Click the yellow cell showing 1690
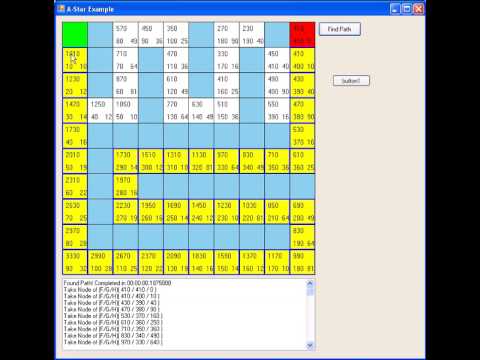This screenshot has width=480, height=360. (x=176, y=212)
